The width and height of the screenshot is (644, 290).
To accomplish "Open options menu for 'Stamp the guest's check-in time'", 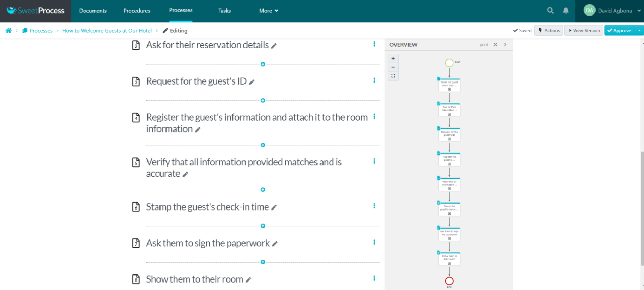I will [x=374, y=206].
